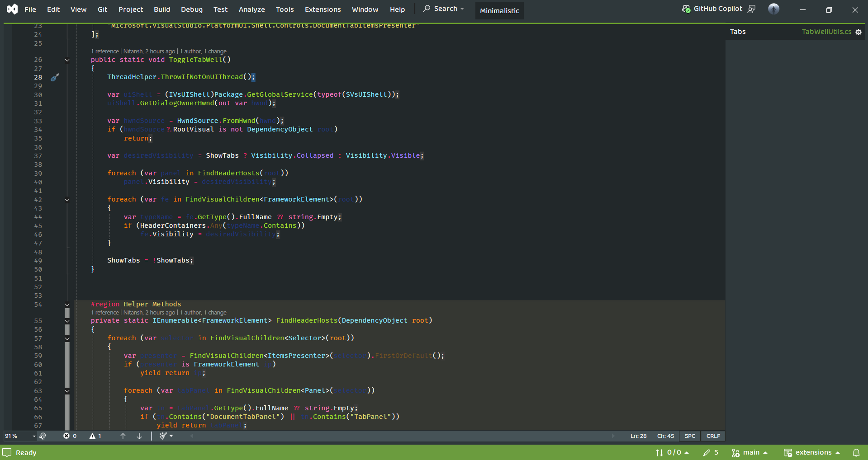
Task: Click the send feedback person icon
Action: [x=752, y=9]
